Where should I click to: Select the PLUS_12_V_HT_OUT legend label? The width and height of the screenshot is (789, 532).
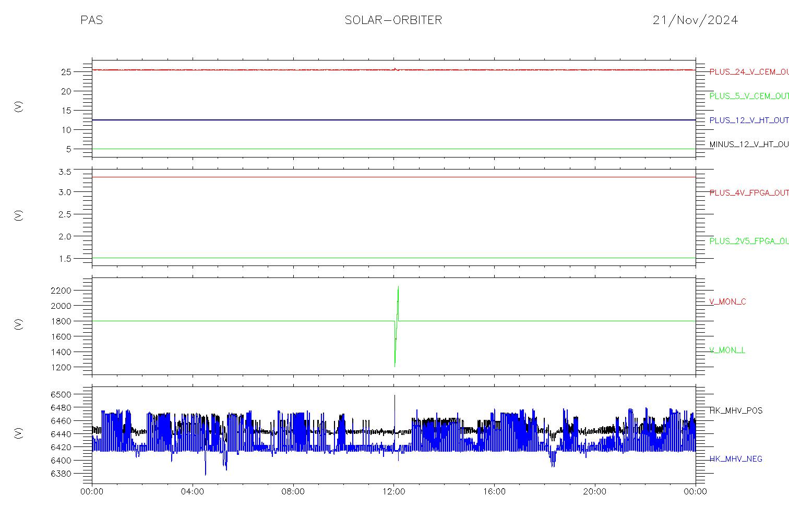749,120
